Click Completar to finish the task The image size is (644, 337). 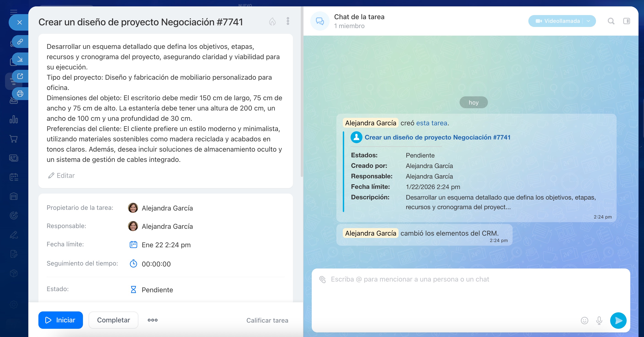click(114, 320)
